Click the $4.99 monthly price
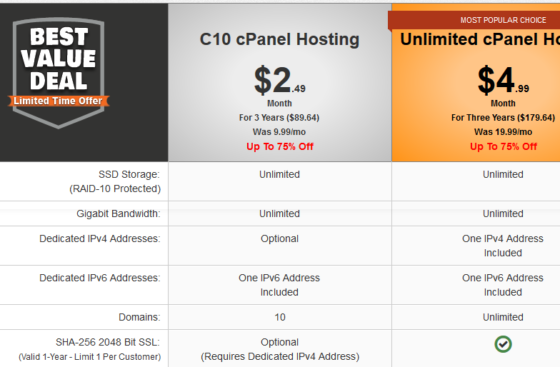Screen dimensions: 560x367 click(503, 80)
